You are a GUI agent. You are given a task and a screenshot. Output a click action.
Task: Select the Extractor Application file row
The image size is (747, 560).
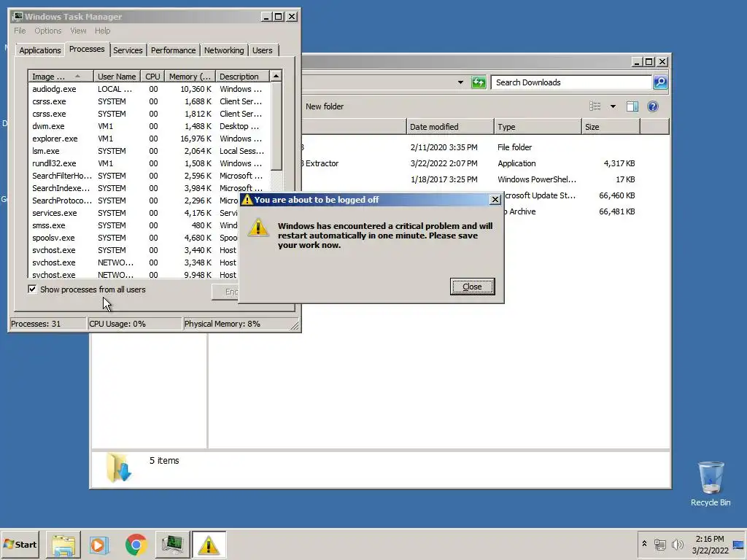pos(469,163)
